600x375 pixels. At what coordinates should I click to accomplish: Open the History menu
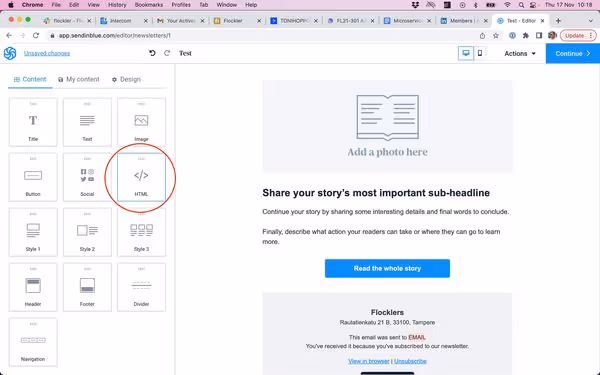pyautogui.click(x=117, y=5)
